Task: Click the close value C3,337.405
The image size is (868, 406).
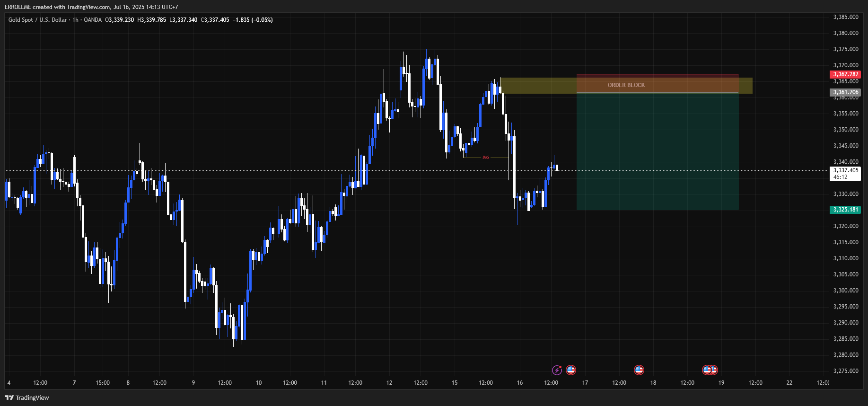Action: [215, 20]
